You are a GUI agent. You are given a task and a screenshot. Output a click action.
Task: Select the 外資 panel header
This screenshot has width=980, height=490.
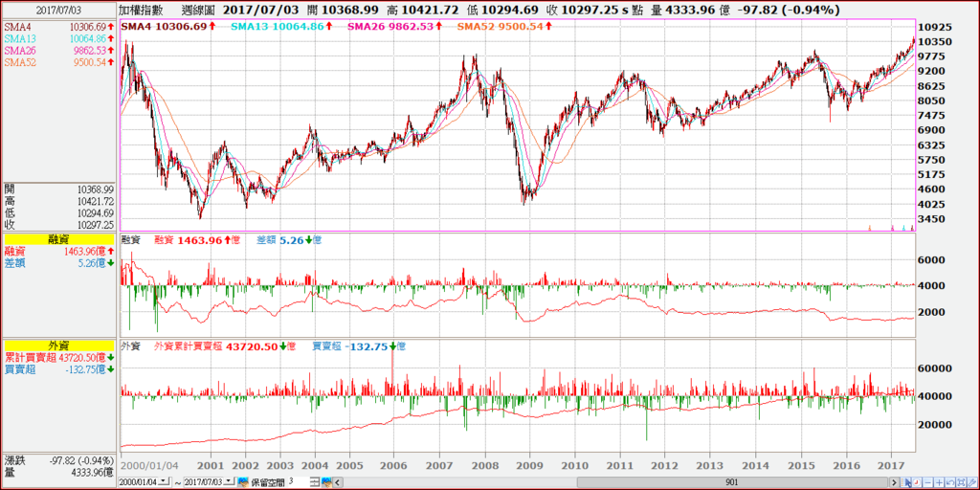pos(58,345)
